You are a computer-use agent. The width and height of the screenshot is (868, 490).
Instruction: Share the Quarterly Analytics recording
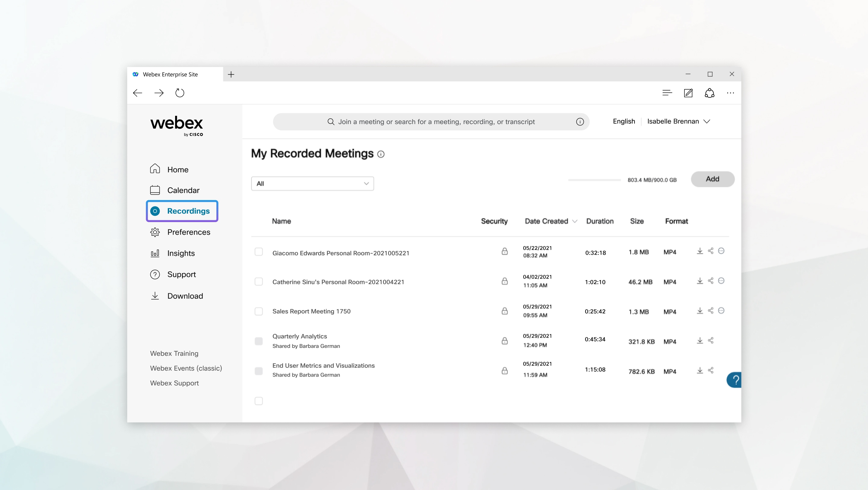click(x=711, y=340)
